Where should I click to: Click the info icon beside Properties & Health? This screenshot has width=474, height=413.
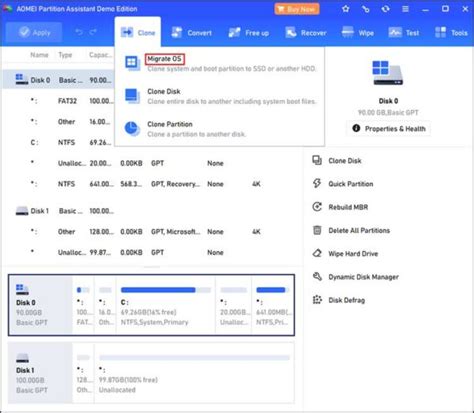(x=356, y=128)
